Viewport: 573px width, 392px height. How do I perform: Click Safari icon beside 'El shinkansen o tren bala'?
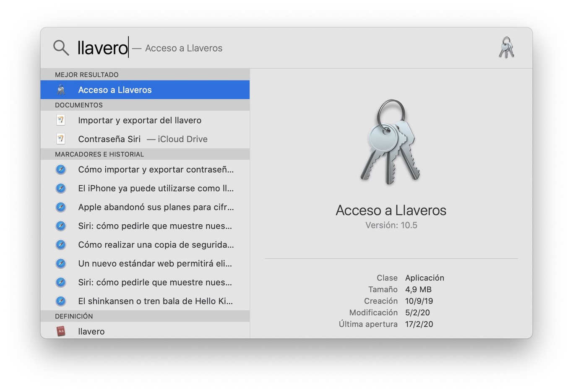click(x=61, y=301)
